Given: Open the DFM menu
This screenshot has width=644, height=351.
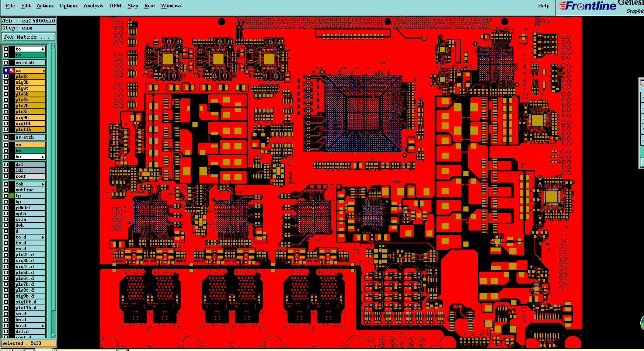Looking at the screenshot, I should click(115, 6).
